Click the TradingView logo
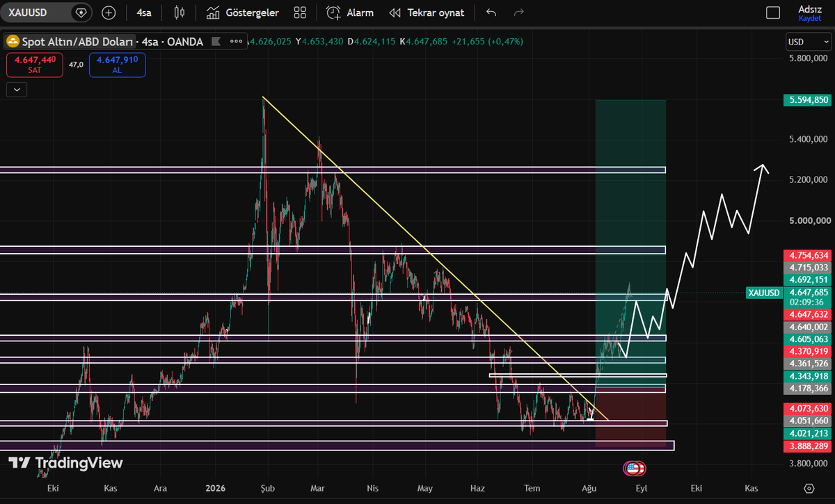Viewport: 835px width, 504px height. click(65, 463)
